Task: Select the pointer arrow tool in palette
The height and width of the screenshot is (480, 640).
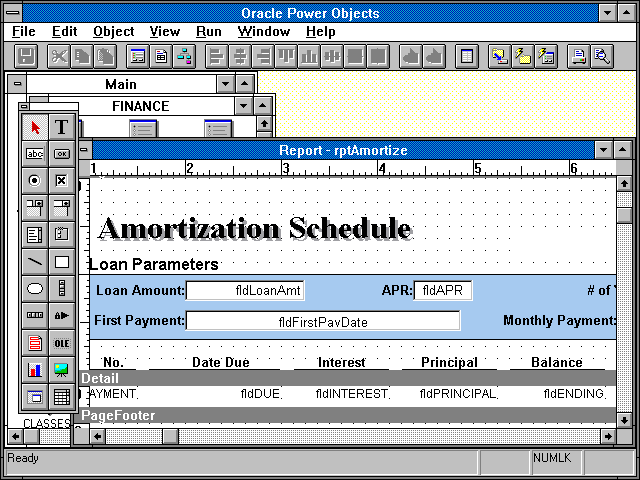Action: pos(35,127)
